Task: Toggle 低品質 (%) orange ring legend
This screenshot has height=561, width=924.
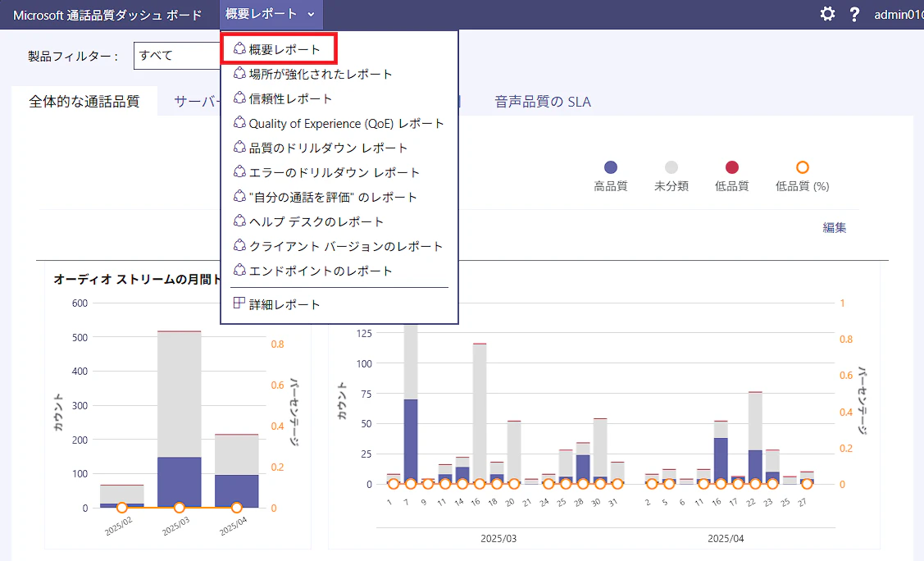Action: pos(802,167)
